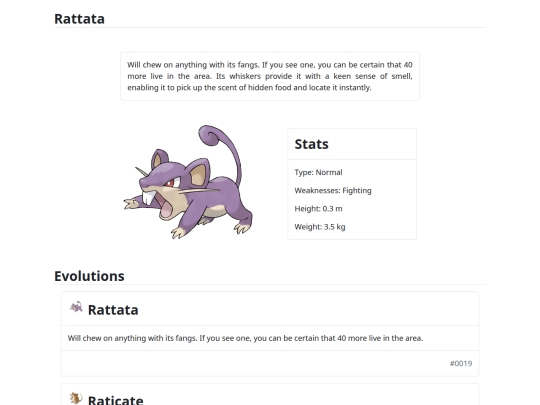Click the whiskers description paragraph box

click(270, 76)
